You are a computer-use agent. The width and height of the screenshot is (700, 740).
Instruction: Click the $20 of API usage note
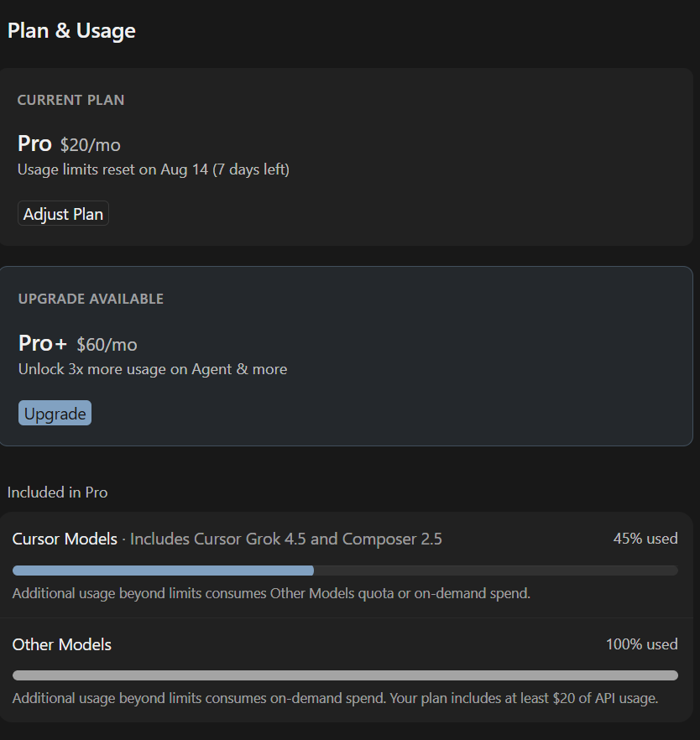(335, 698)
